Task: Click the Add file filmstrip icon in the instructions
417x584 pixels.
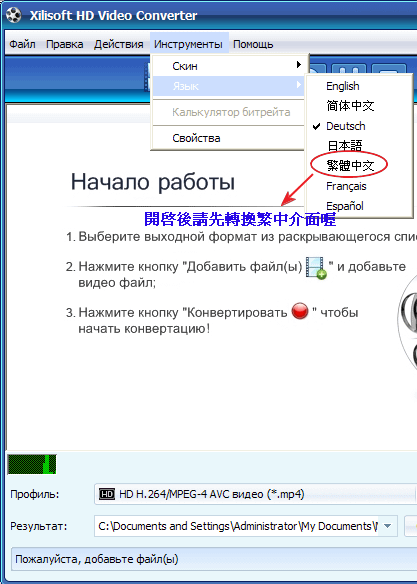Action: point(316,268)
